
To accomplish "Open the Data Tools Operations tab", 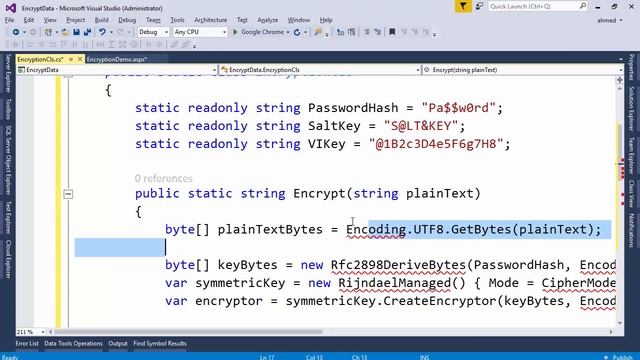I will (x=73, y=344).
